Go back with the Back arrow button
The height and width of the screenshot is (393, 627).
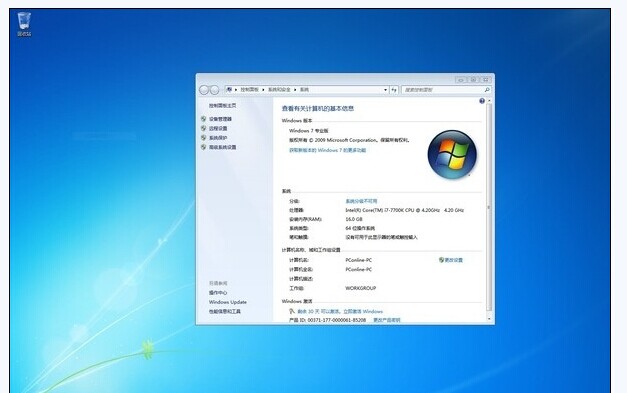click(x=204, y=90)
